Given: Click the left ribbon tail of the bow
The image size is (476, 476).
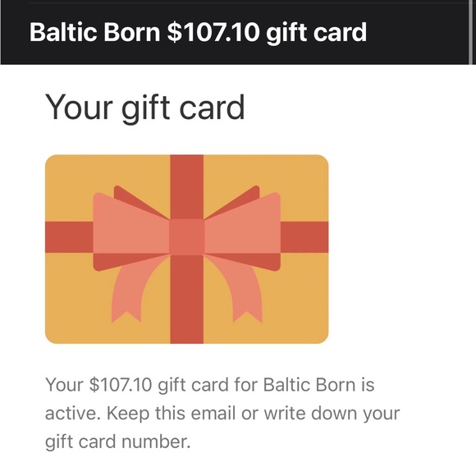Looking at the screenshot, I should pos(132,291).
